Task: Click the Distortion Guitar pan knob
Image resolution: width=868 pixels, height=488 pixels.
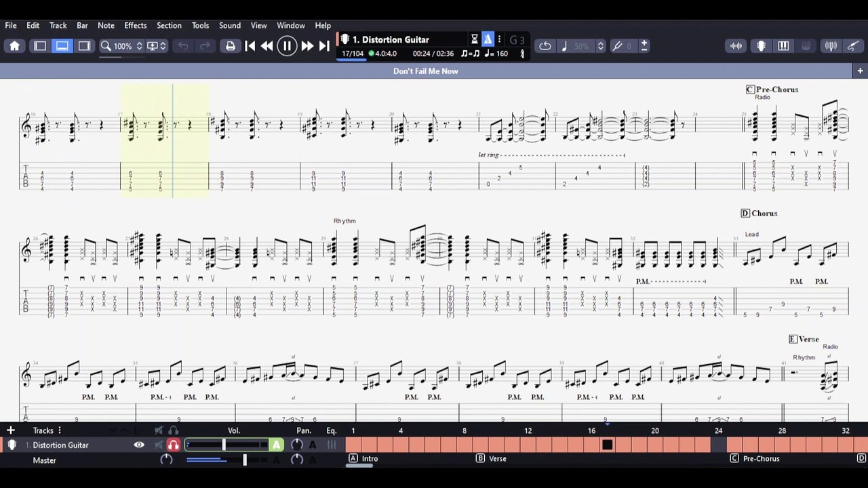Action: (297, 445)
